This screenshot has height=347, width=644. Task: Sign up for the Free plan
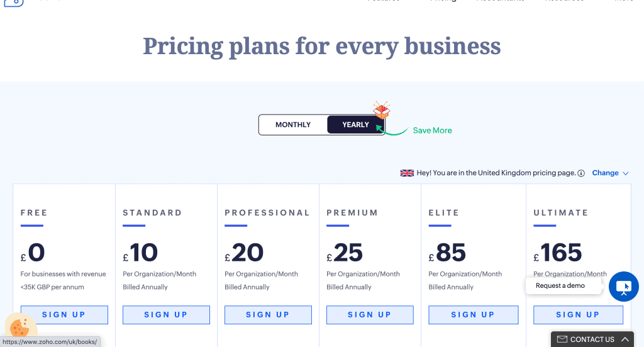(x=64, y=315)
